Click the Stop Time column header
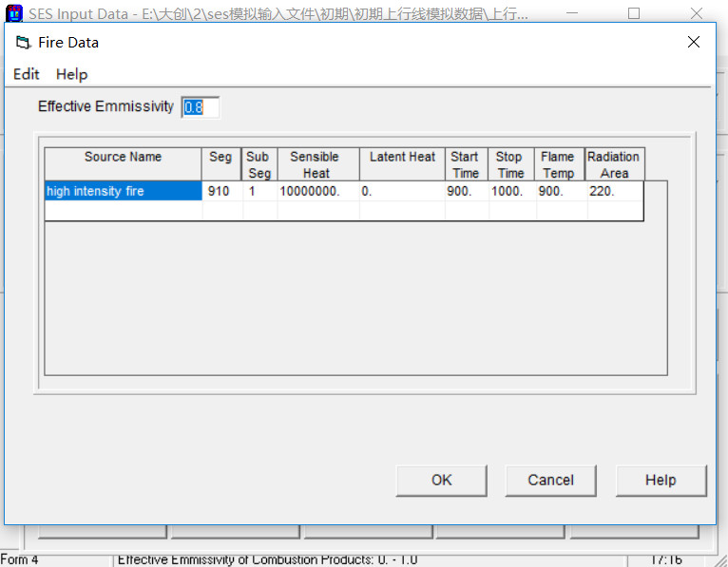Viewport: 728px width, 567px height. coord(511,164)
